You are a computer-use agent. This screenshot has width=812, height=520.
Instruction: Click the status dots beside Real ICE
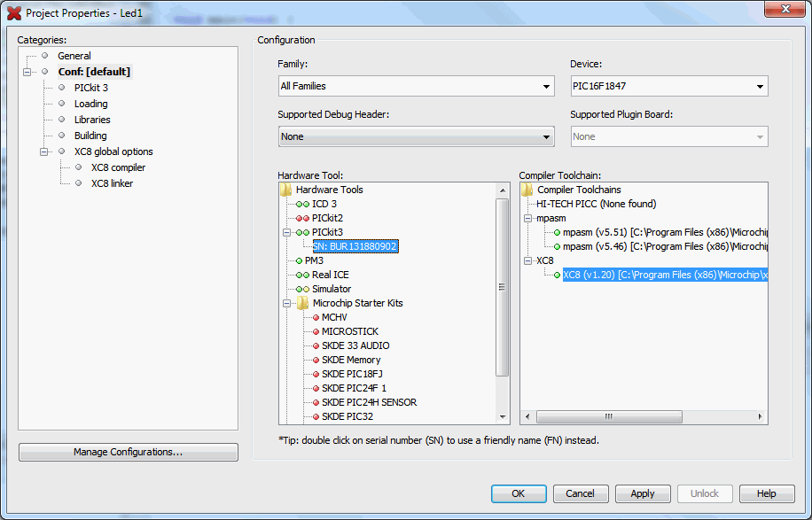click(302, 276)
